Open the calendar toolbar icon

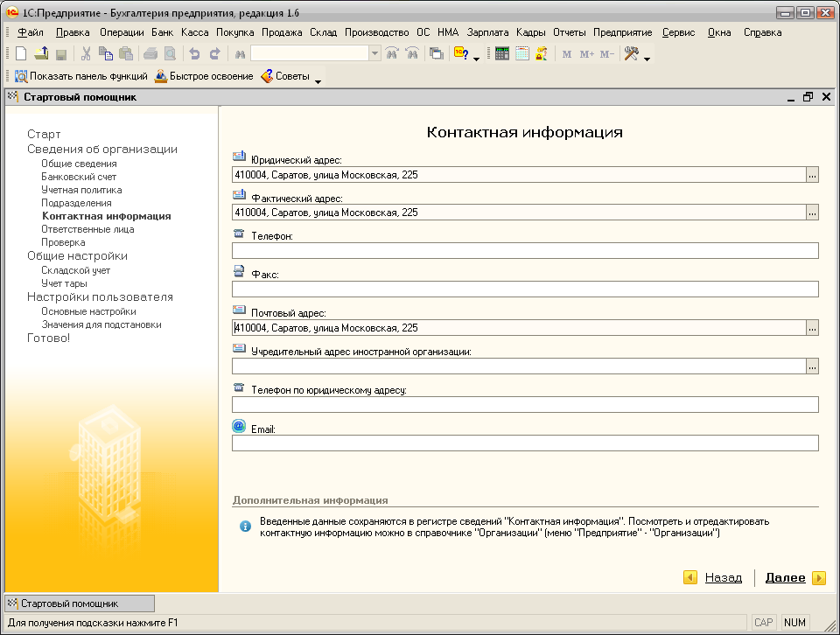click(x=521, y=53)
